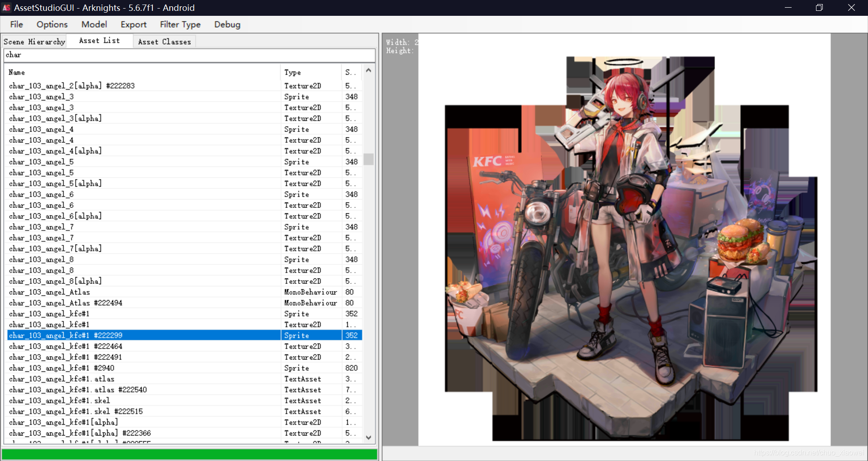Select the char_103_angel_kfc#1.skel row without ID
This screenshot has width=868, height=461.
[x=185, y=400]
